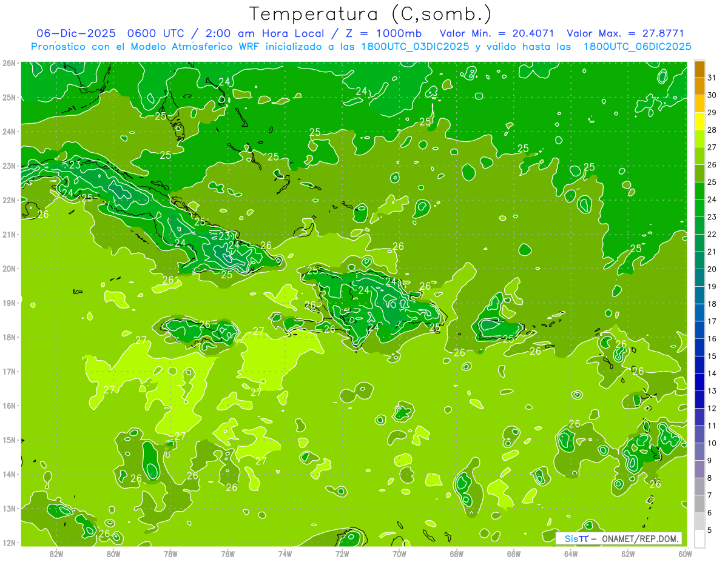Click the 70W longitude axis label
This screenshot has height=562, width=728.
click(x=399, y=554)
